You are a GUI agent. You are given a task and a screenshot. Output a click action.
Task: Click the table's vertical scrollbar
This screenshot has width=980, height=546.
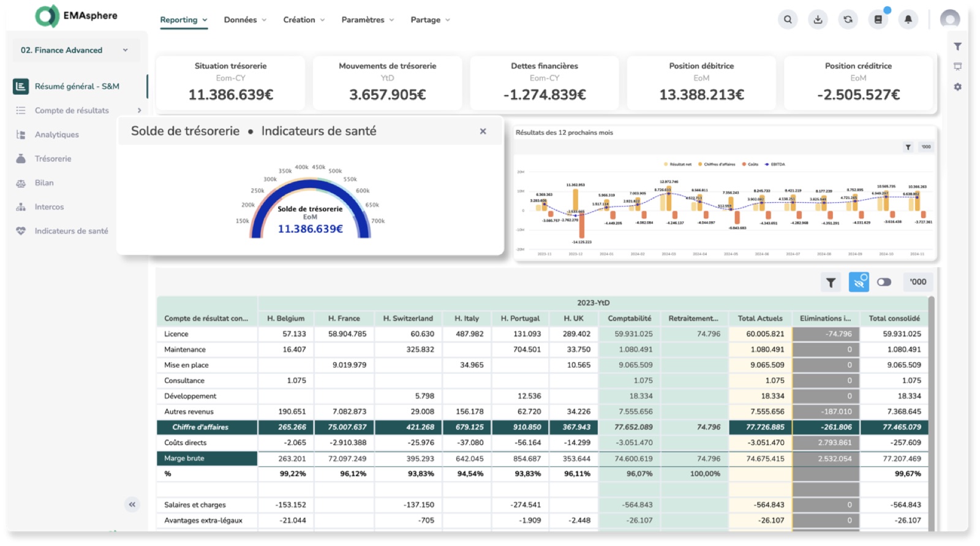pos(932,413)
